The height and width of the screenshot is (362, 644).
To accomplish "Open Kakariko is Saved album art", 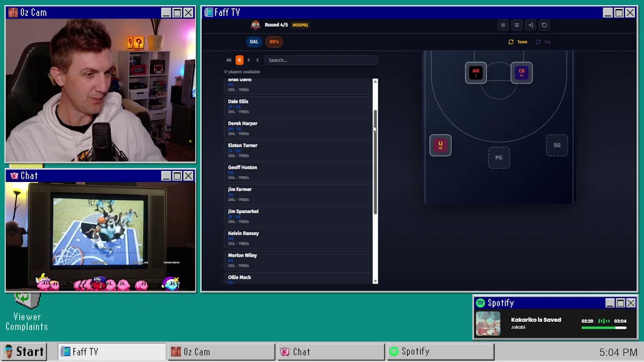I will (x=488, y=324).
